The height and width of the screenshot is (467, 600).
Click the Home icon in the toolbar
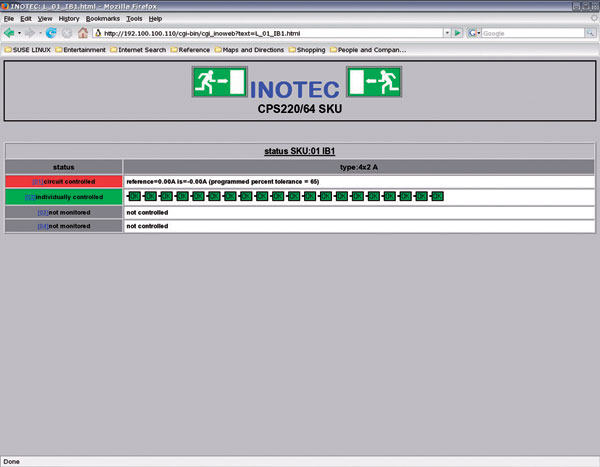click(83, 33)
